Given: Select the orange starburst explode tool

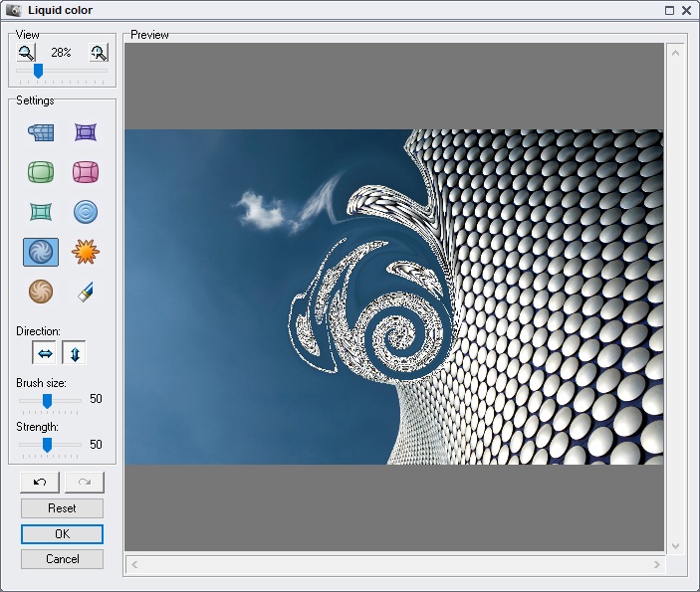Looking at the screenshot, I should coord(86,252).
